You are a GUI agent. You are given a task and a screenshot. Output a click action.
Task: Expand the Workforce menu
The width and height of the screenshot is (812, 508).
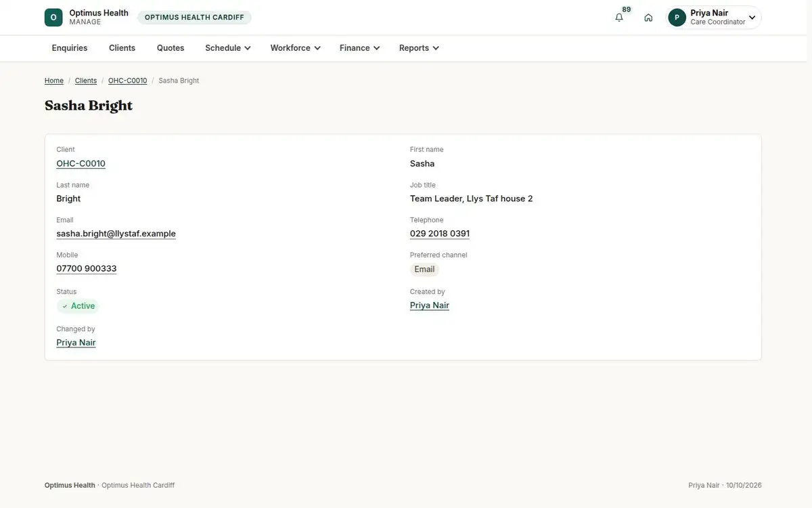click(x=295, y=48)
